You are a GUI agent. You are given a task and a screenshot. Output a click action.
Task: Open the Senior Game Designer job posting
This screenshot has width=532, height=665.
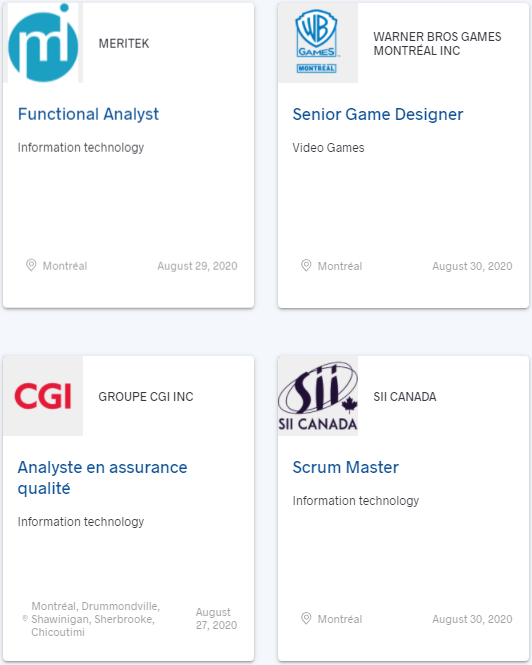pos(378,114)
